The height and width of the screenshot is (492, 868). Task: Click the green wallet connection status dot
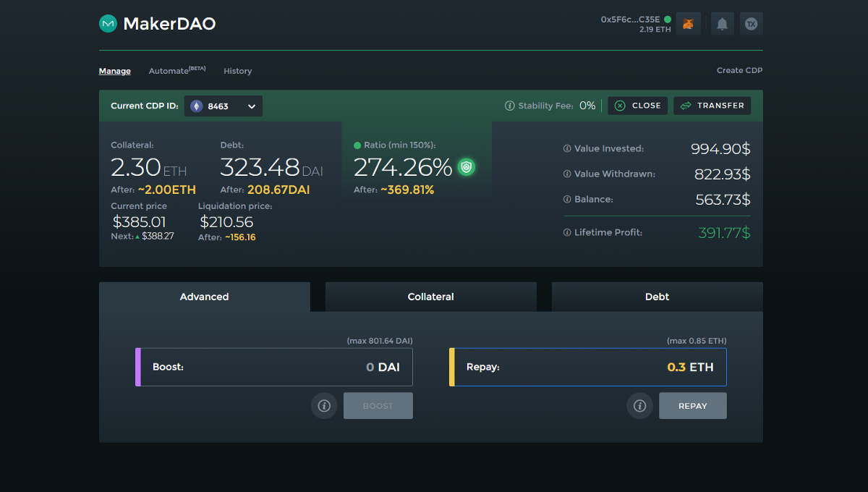coord(668,20)
